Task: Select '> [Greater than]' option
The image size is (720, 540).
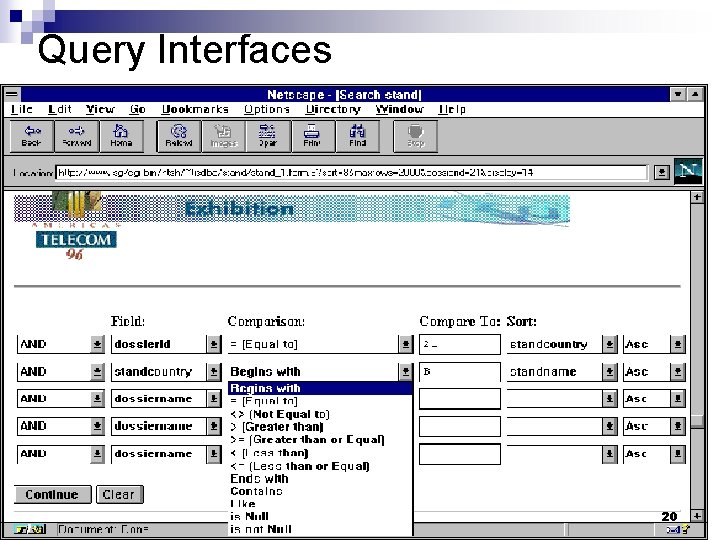Action: 320,427
